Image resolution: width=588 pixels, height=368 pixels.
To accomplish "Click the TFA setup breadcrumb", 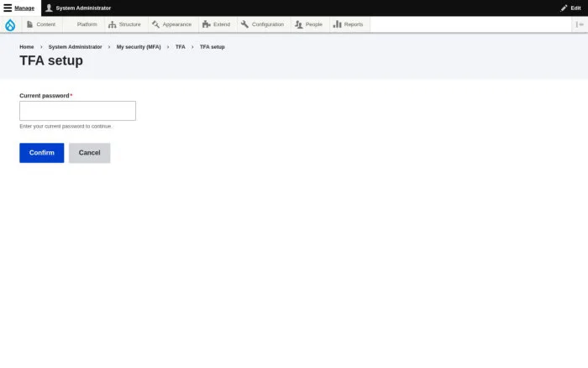I will pos(213,47).
